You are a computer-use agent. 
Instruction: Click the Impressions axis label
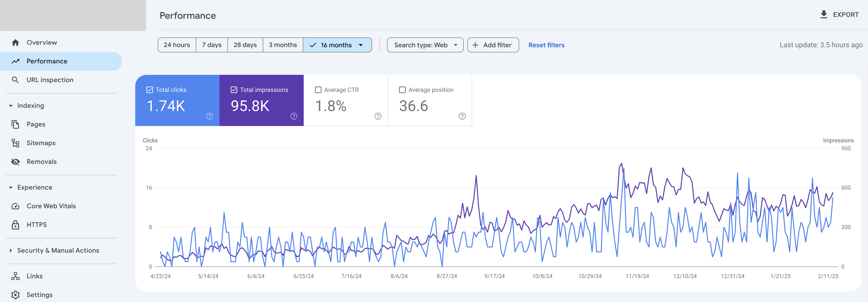[838, 140]
